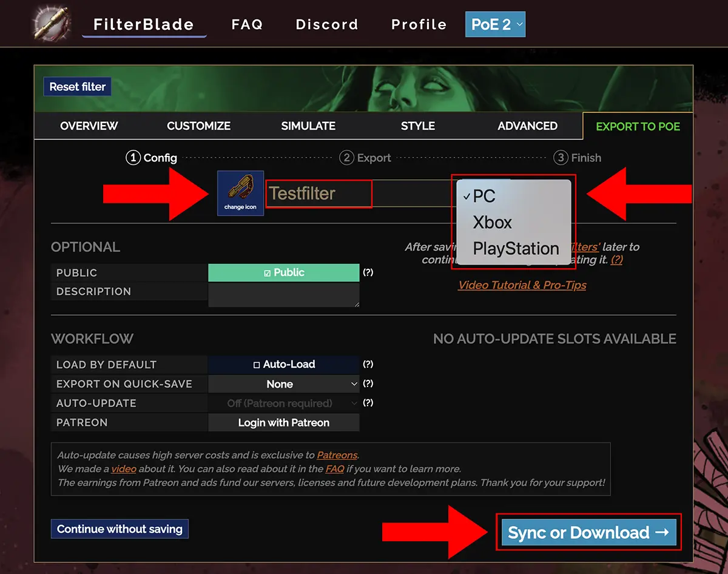Click the change icon thumbnail for the filter
The image size is (728, 574).
[x=240, y=194]
